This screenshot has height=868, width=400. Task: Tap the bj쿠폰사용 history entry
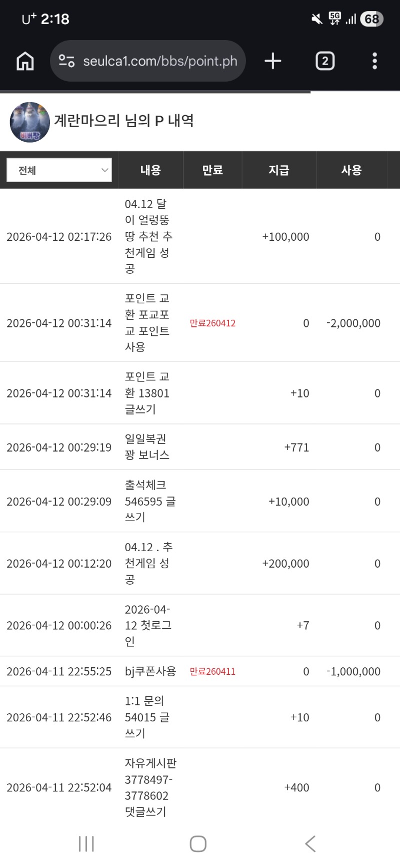click(150, 671)
